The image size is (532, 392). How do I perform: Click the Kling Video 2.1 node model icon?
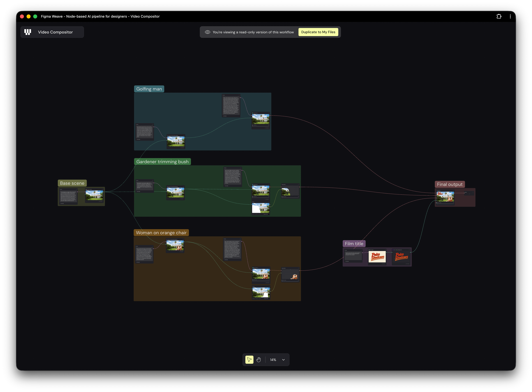coord(253,113)
